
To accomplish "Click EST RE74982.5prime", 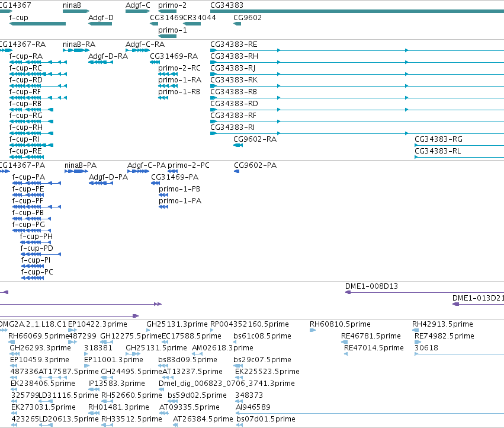I will pos(418,342).
